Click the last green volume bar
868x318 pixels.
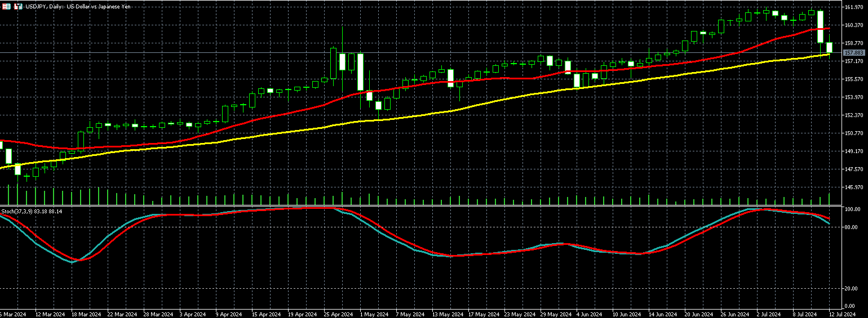(x=830, y=199)
